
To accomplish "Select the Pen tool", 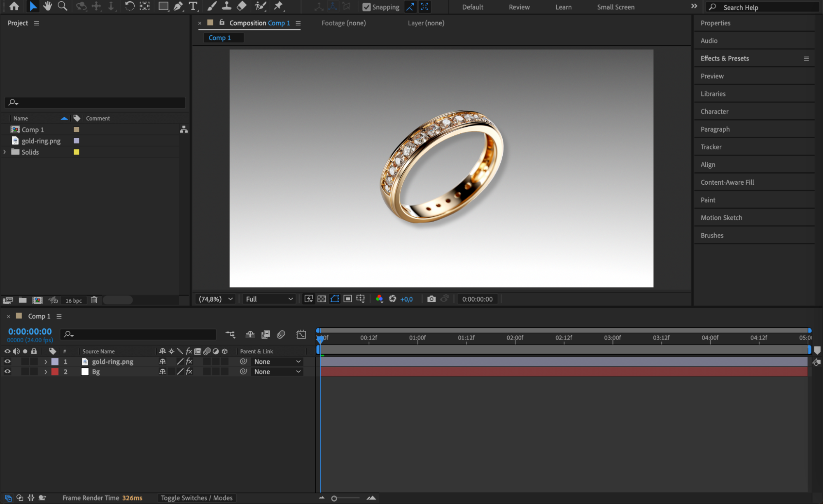I will coord(178,6).
